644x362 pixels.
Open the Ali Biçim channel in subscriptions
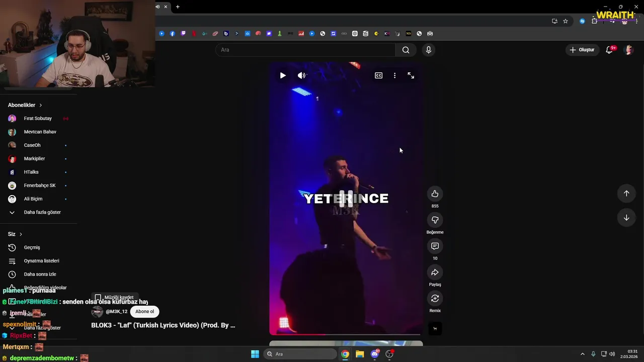click(38, 199)
